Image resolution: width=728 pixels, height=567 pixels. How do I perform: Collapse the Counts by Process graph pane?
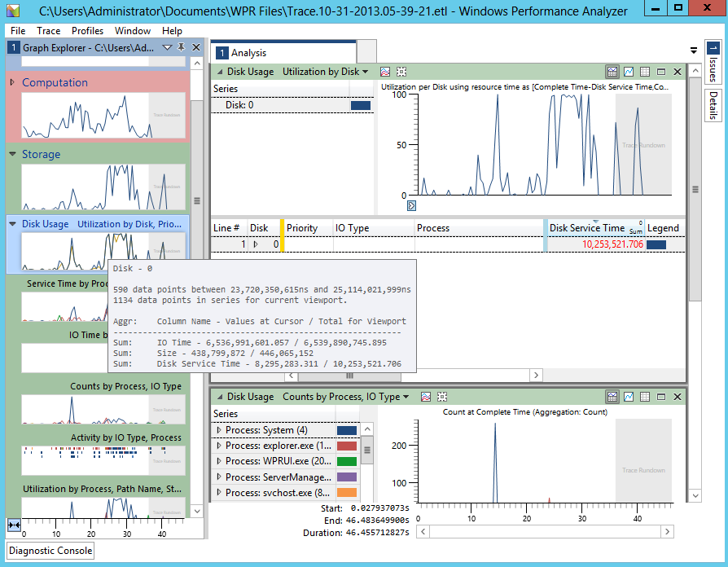coord(219,397)
